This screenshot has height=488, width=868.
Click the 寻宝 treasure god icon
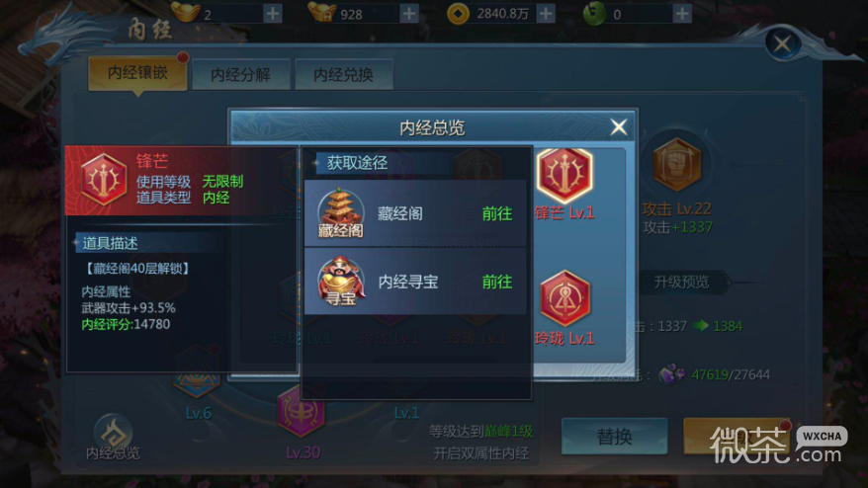[x=341, y=282]
